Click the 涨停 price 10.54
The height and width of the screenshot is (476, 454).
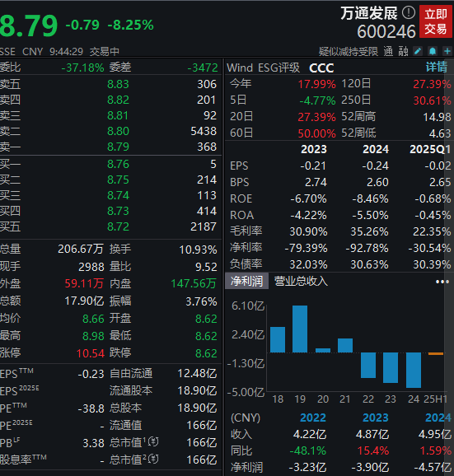coord(91,353)
